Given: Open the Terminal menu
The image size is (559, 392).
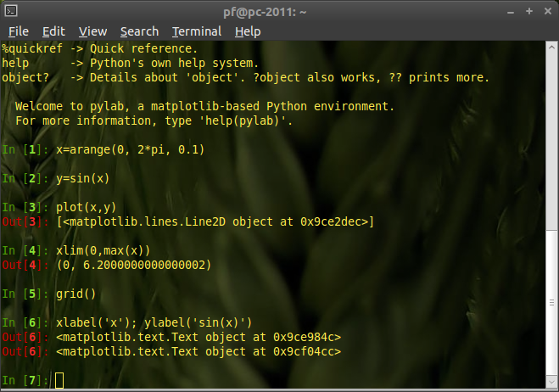Looking at the screenshot, I should click(197, 31).
